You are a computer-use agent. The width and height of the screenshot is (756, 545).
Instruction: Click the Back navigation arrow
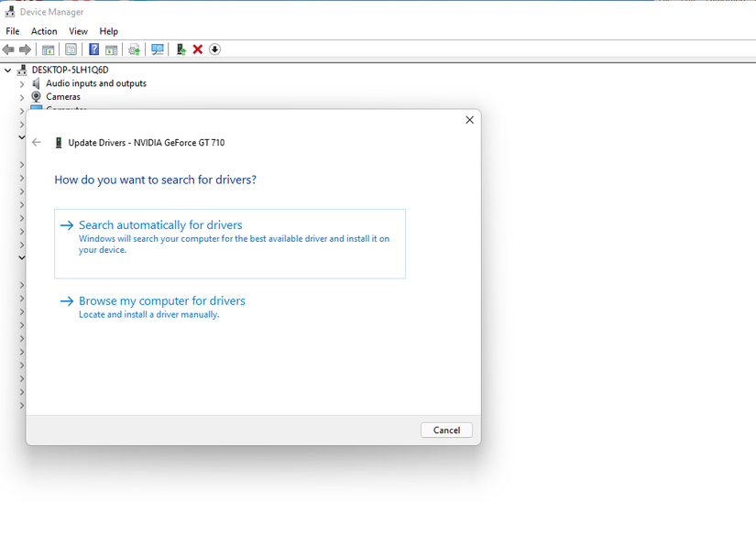point(9,49)
